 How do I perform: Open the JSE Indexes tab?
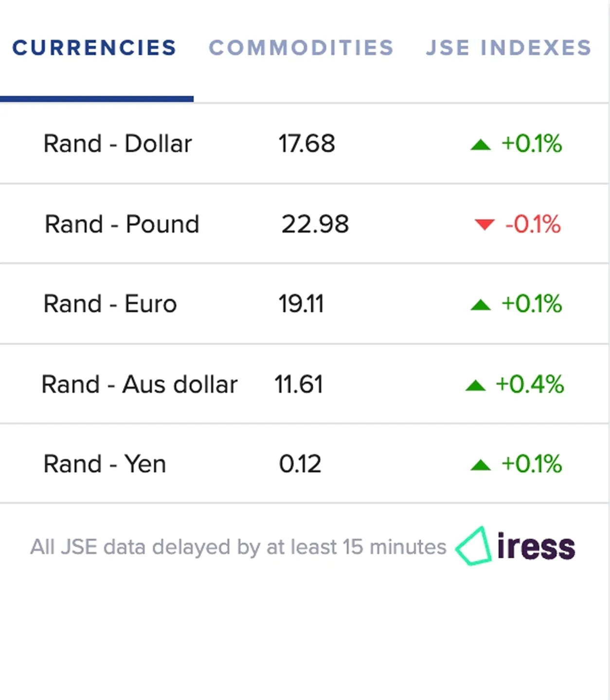(508, 48)
